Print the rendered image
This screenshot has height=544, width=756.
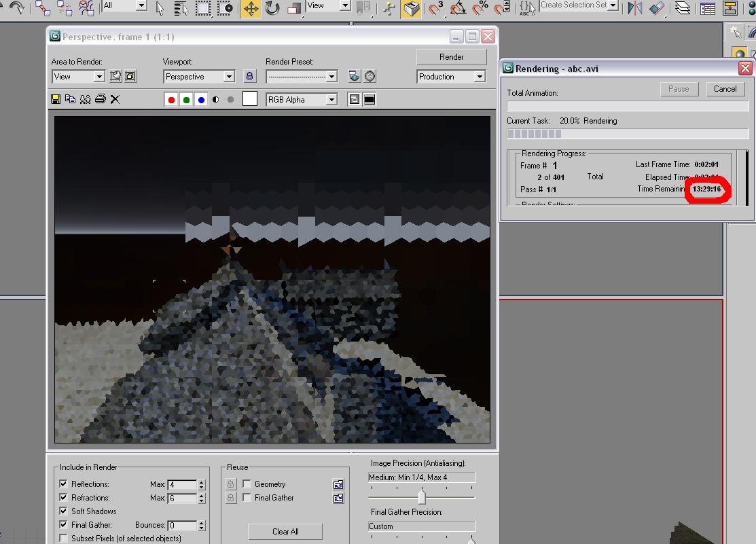(x=100, y=99)
